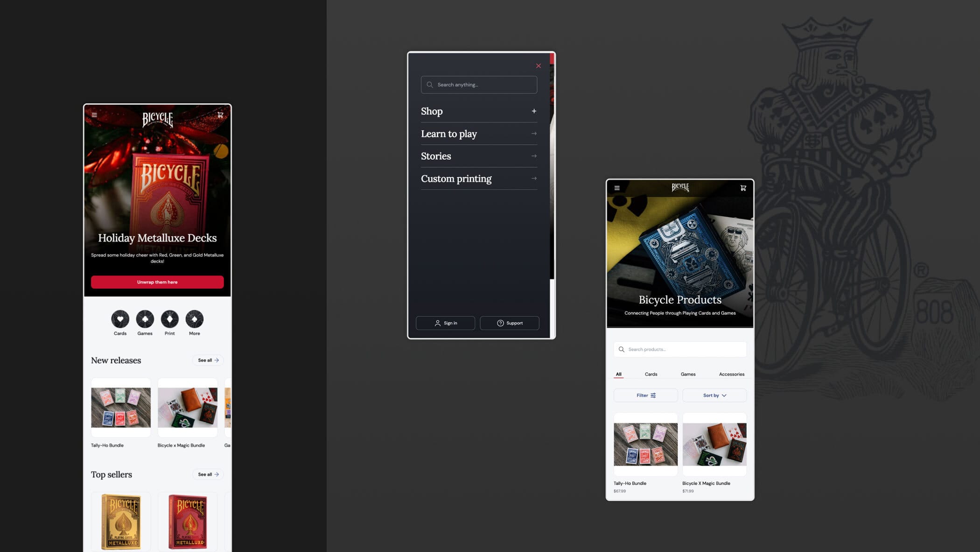This screenshot has height=552, width=980.
Task: Click the cart icon on product page
Action: click(x=743, y=187)
